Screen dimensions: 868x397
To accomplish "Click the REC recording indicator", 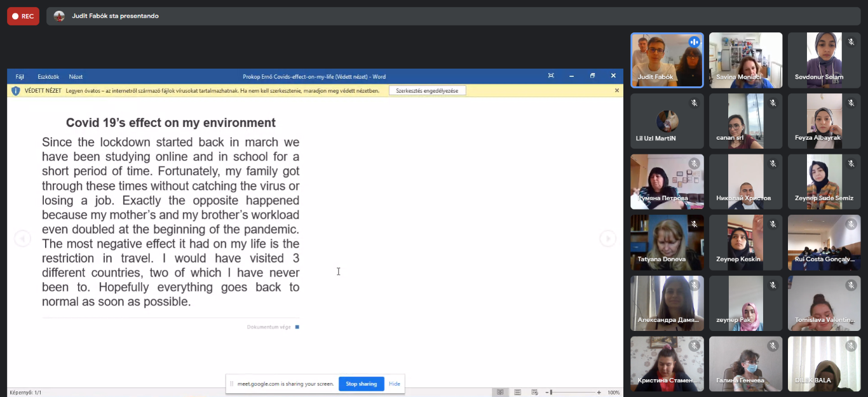I will point(23,16).
